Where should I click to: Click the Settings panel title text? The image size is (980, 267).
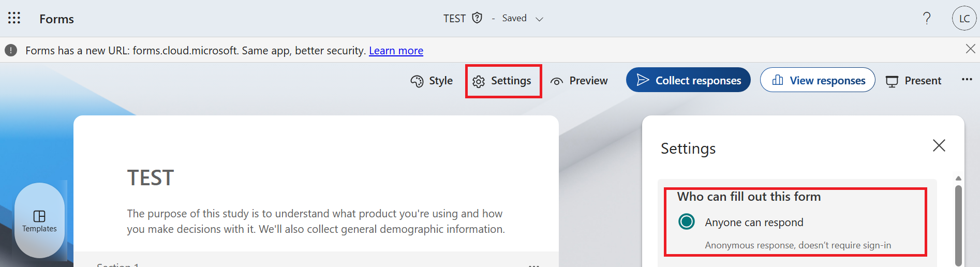click(688, 149)
